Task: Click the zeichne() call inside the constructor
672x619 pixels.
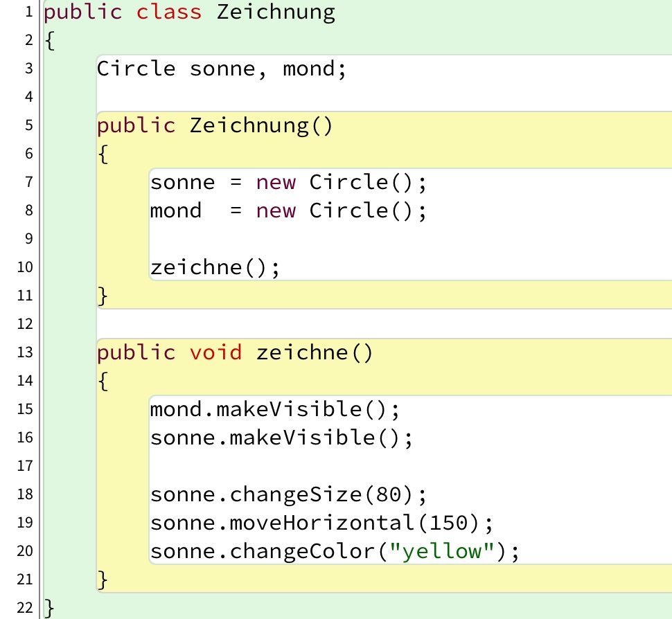Action: 215,268
